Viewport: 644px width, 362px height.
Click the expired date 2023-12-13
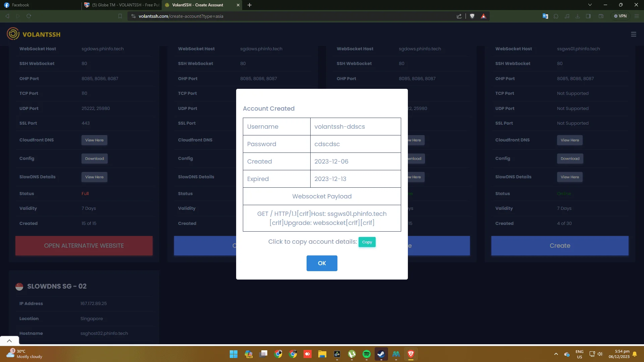click(330, 179)
